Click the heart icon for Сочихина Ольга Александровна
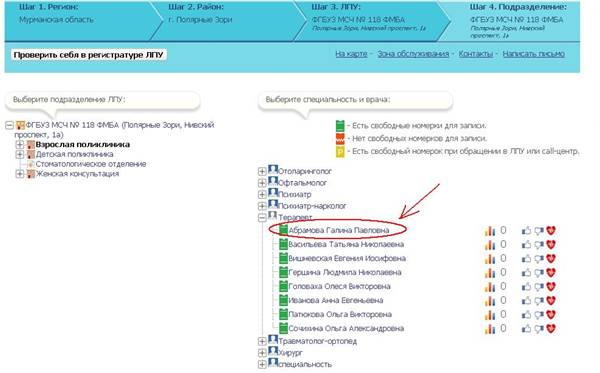 551,329
